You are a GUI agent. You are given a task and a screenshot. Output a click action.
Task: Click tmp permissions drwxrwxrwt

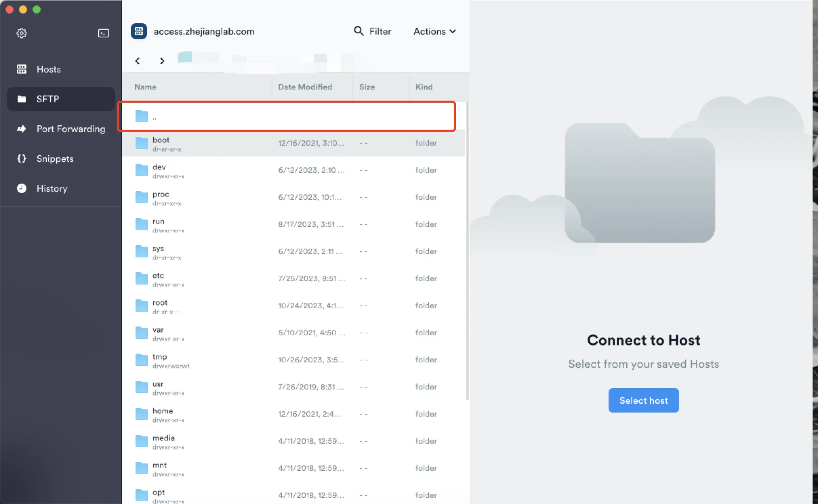(171, 366)
